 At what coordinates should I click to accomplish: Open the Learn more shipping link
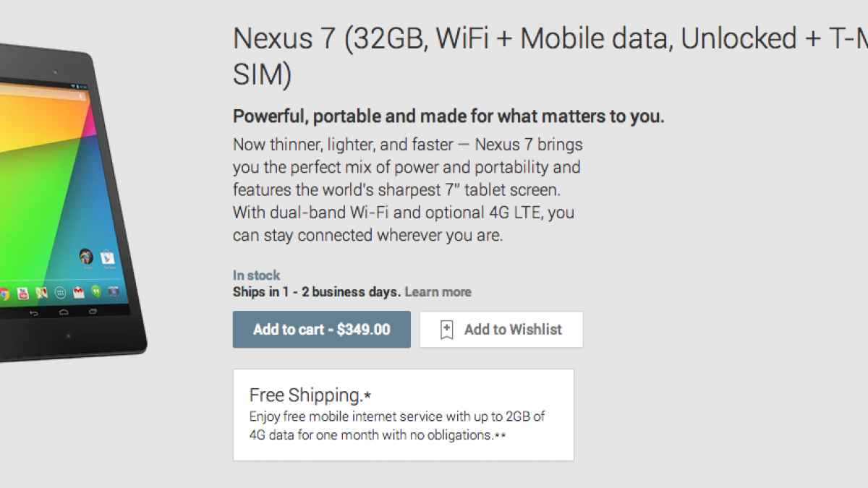pos(438,292)
